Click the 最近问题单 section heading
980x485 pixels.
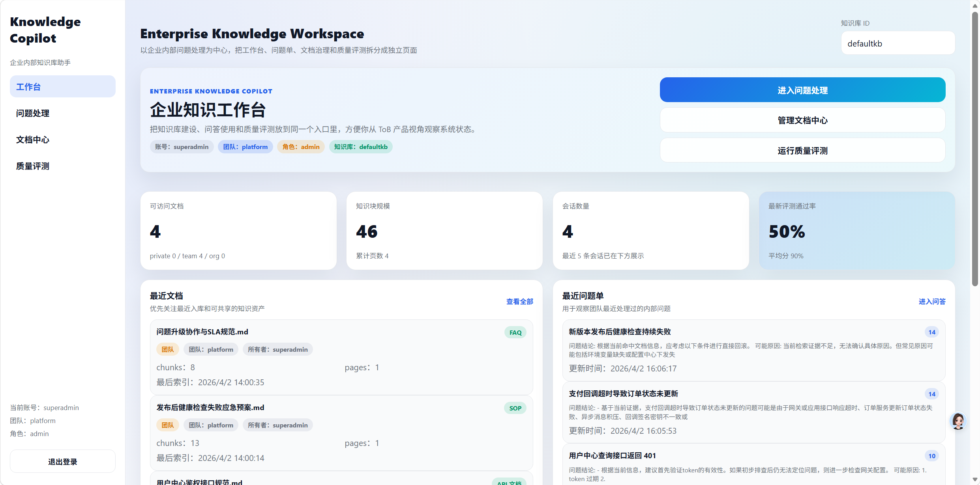583,296
